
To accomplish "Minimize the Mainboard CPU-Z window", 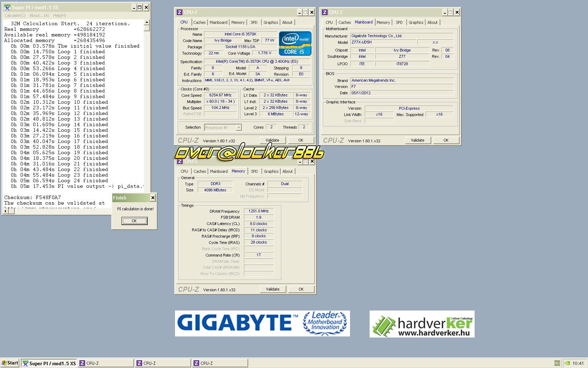I will pos(445,12).
